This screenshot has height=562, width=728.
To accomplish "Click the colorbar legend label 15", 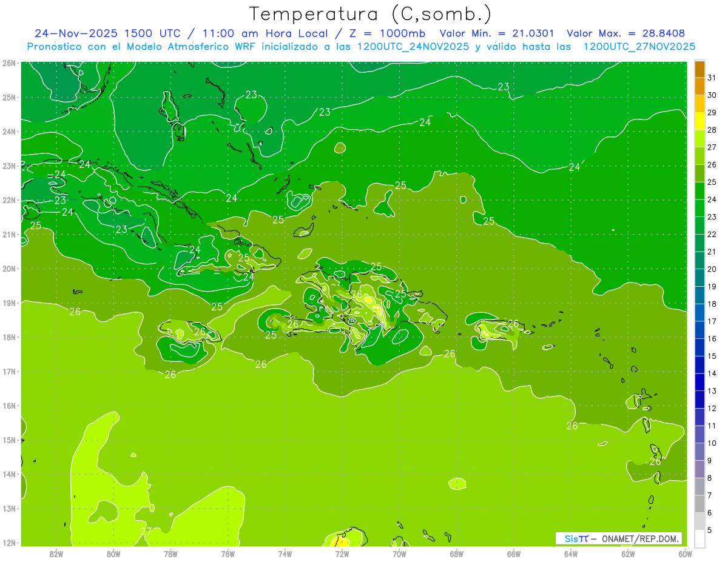I will point(712,356).
